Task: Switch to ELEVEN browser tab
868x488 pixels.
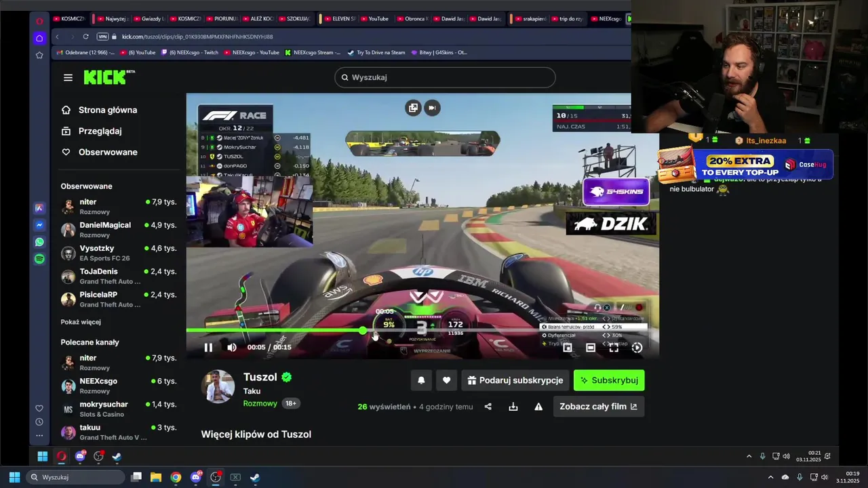Action: (x=338, y=19)
